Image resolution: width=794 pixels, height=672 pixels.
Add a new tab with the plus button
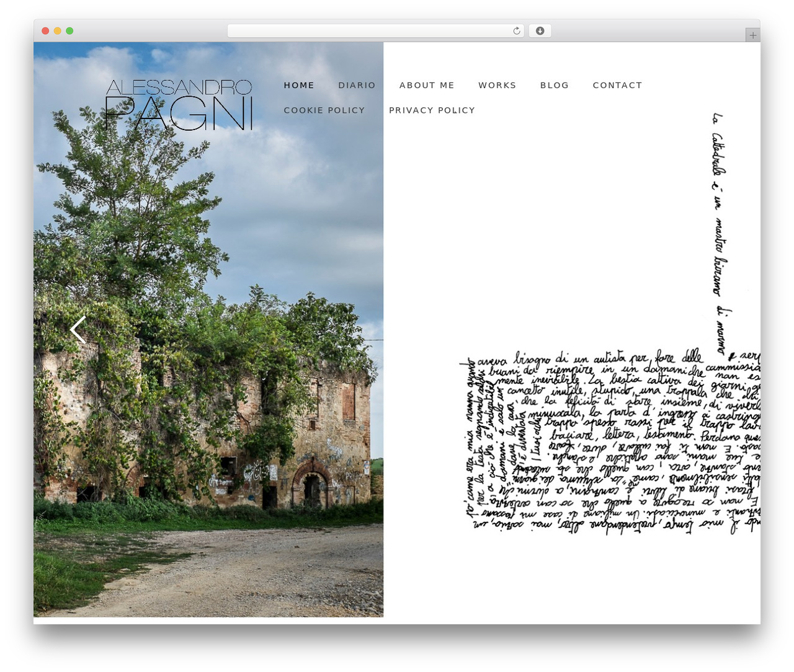[x=752, y=35]
